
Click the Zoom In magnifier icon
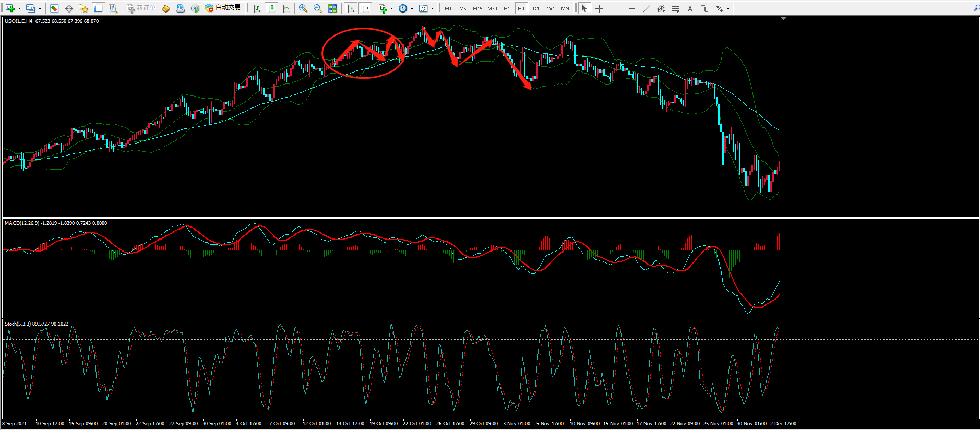[303, 8]
